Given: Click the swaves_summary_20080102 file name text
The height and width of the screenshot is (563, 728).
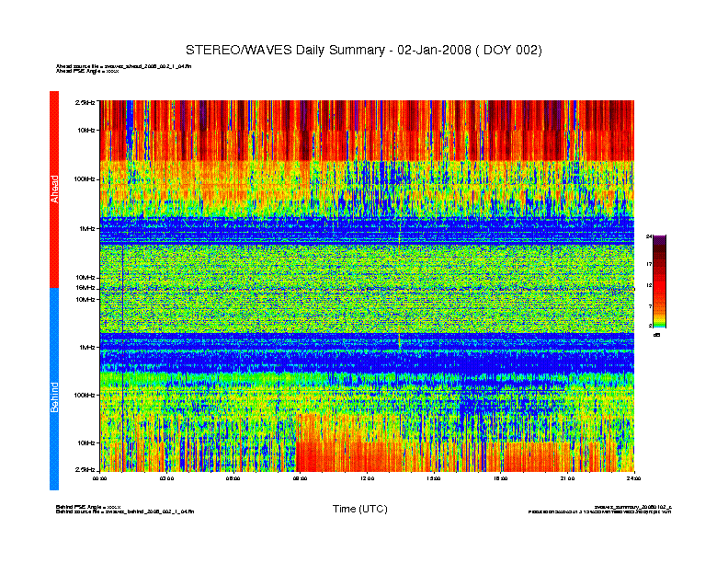Looking at the screenshot, I should pos(632,507).
